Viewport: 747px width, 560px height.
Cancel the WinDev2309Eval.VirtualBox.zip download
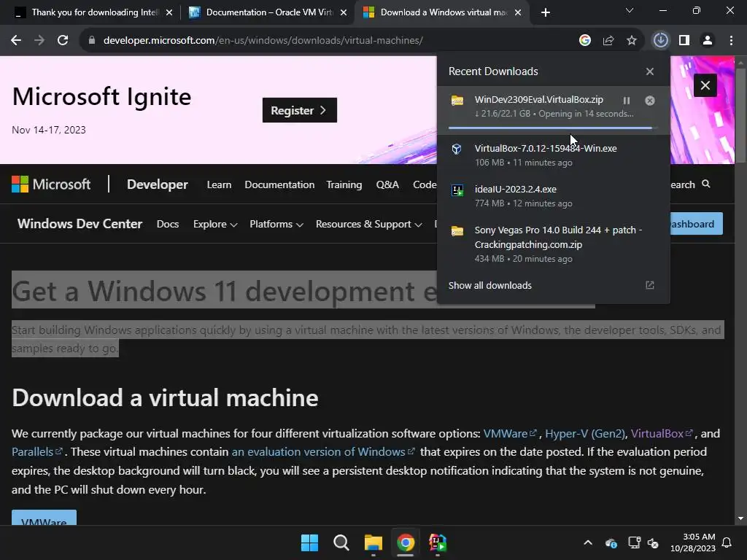[650, 101]
